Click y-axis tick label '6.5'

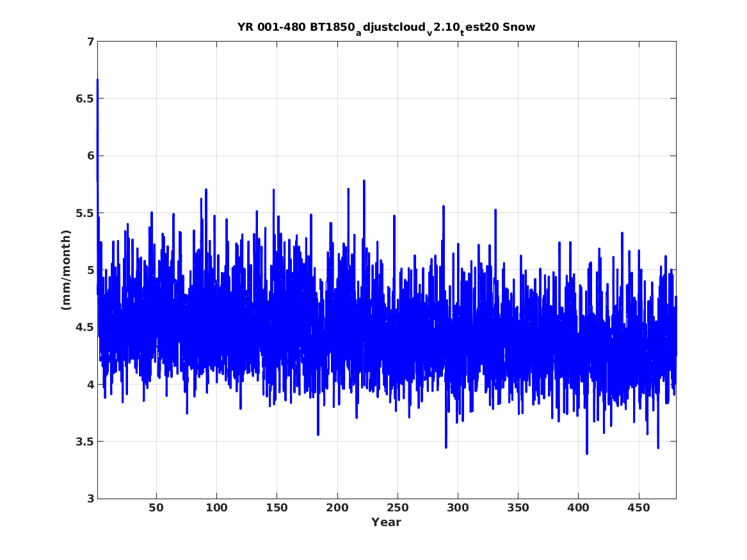pyautogui.click(x=84, y=99)
